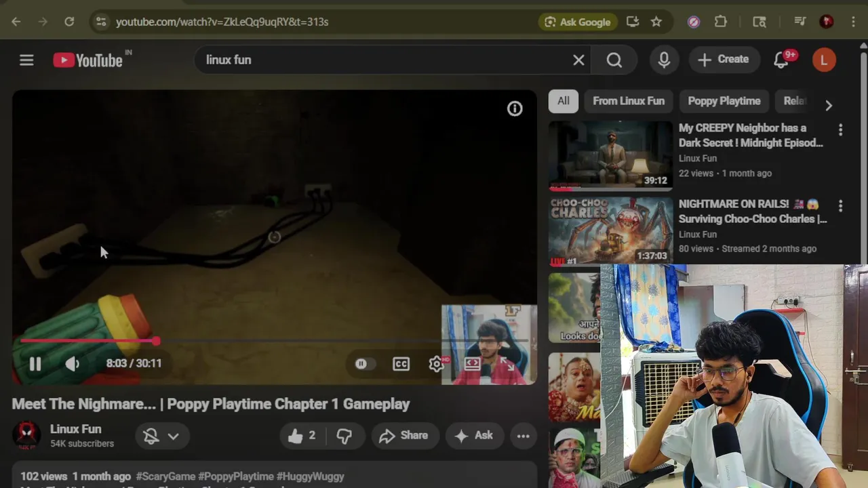This screenshot has height=488, width=868.
Task: Seek using the red progress bar scrubber
Action: click(x=157, y=341)
